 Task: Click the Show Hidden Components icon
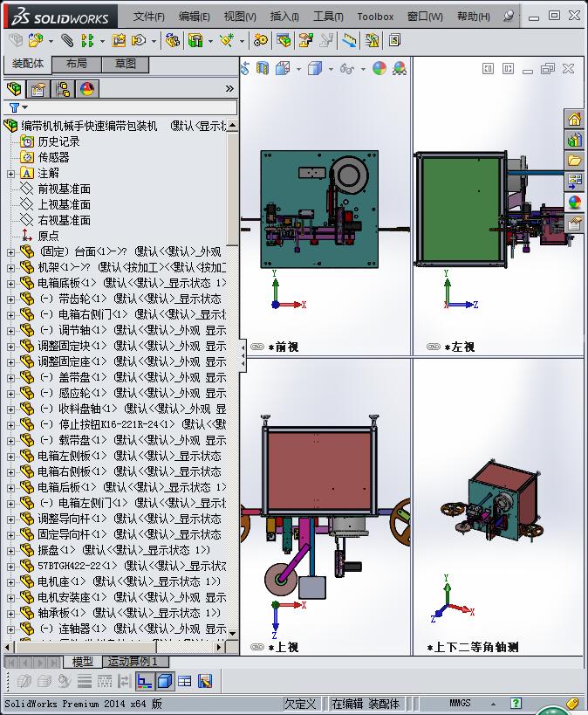coord(172,41)
